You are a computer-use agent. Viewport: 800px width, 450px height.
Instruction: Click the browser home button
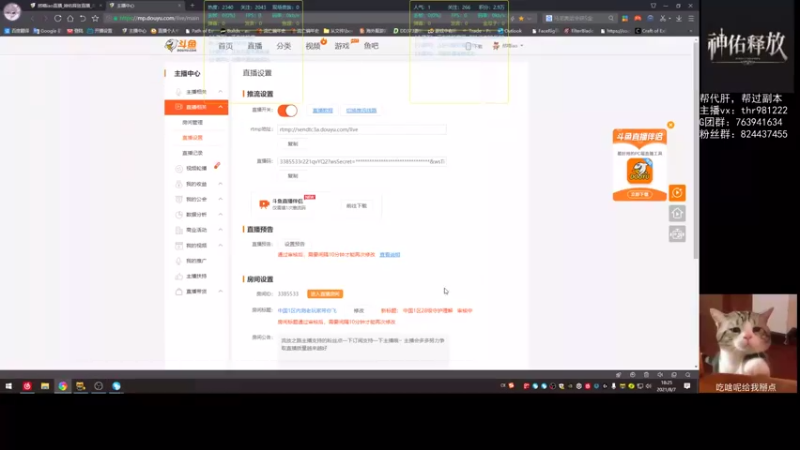tap(70, 18)
